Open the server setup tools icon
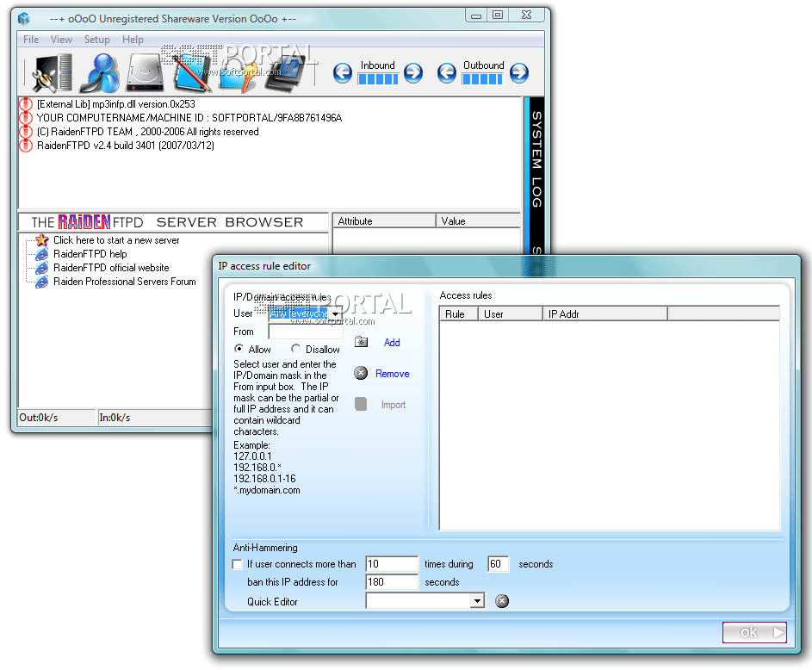 click(x=52, y=73)
